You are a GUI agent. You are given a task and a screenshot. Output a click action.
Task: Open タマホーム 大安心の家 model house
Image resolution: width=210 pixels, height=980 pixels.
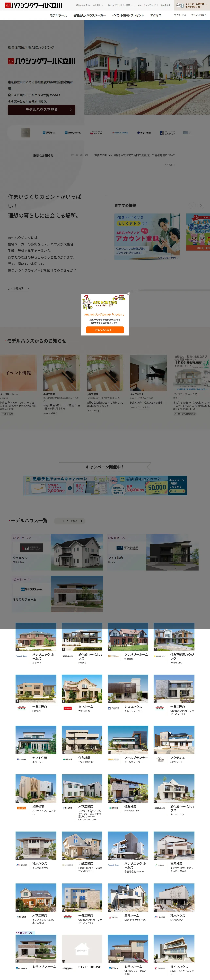pos(82,694)
